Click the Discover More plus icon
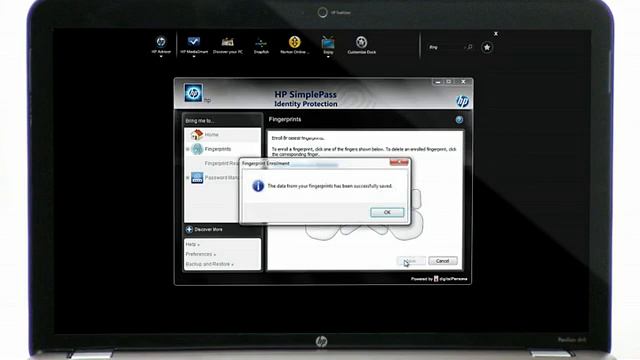 (x=189, y=229)
